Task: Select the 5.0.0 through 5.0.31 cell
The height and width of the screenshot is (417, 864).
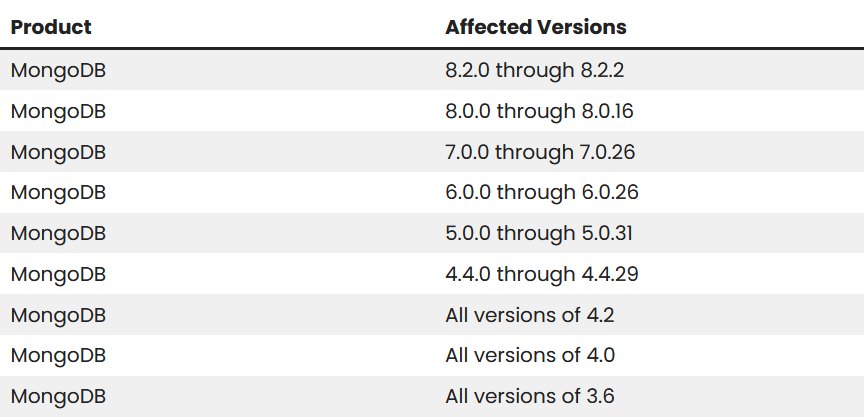Action: (539, 233)
